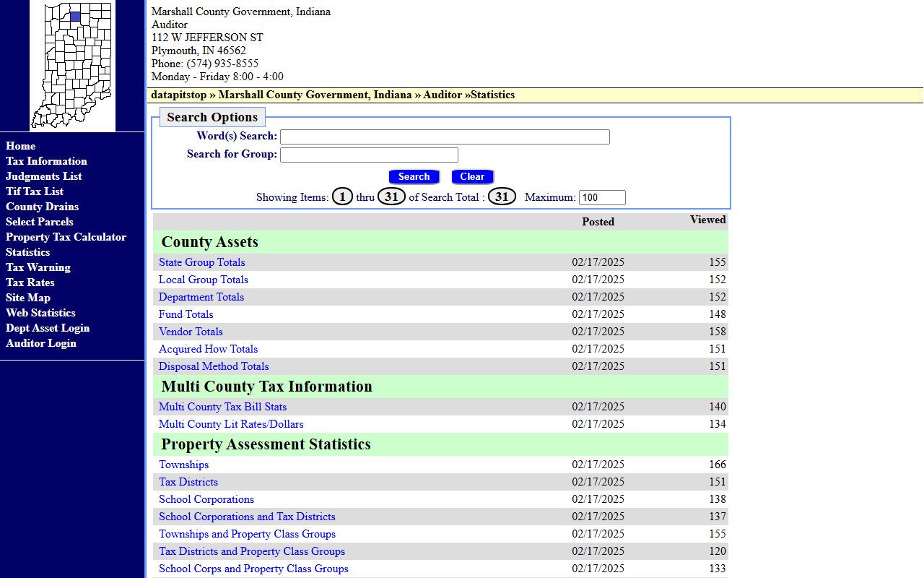Open Fund Totals report
The width and height of the screenshot is (924, 578).
click(x=186, y=314)
